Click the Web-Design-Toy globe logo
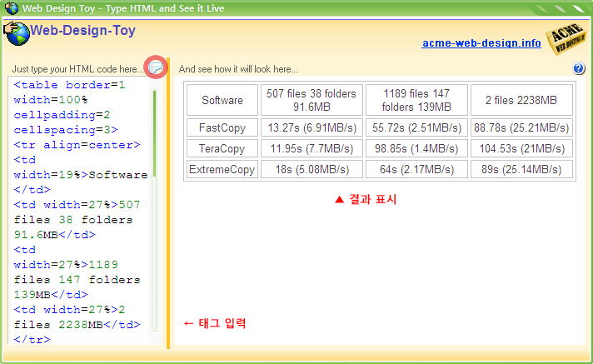Viewport: 593px width, 364px height. coord(17,33)
